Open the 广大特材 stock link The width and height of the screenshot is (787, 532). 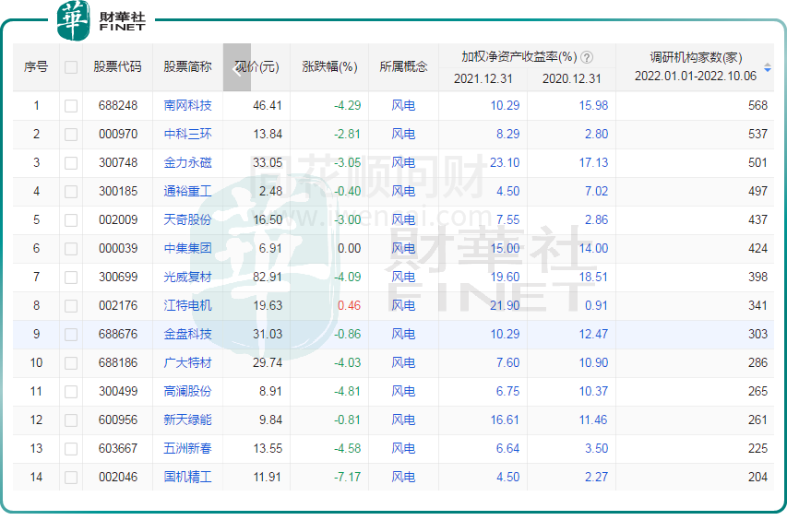click(187, 362)
